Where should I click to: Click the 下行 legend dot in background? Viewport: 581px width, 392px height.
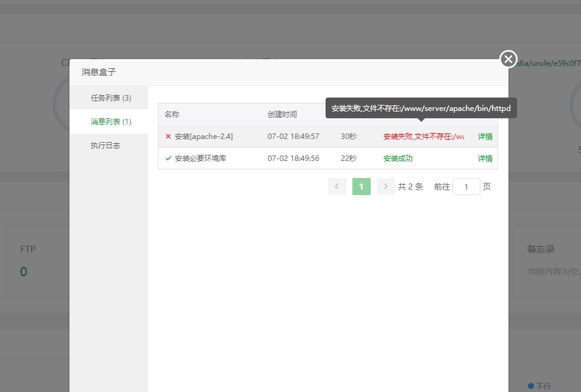pyautogui.click(x=531, y=386)
